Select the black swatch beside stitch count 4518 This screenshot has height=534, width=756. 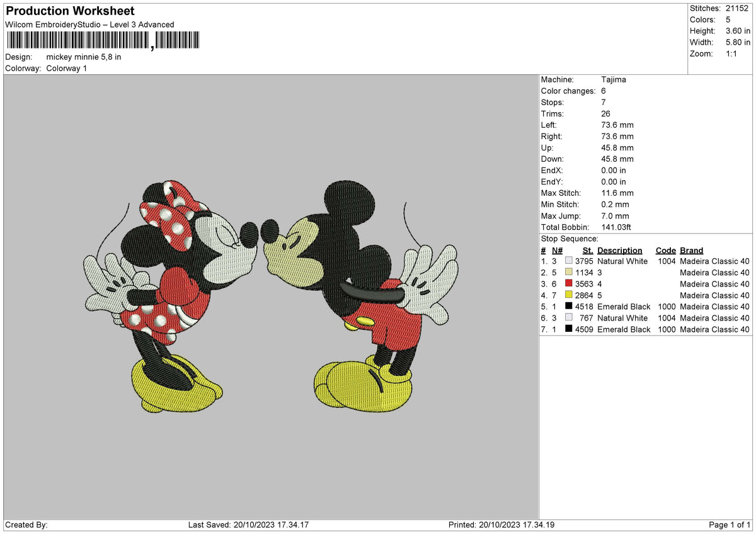pos(569,307)
